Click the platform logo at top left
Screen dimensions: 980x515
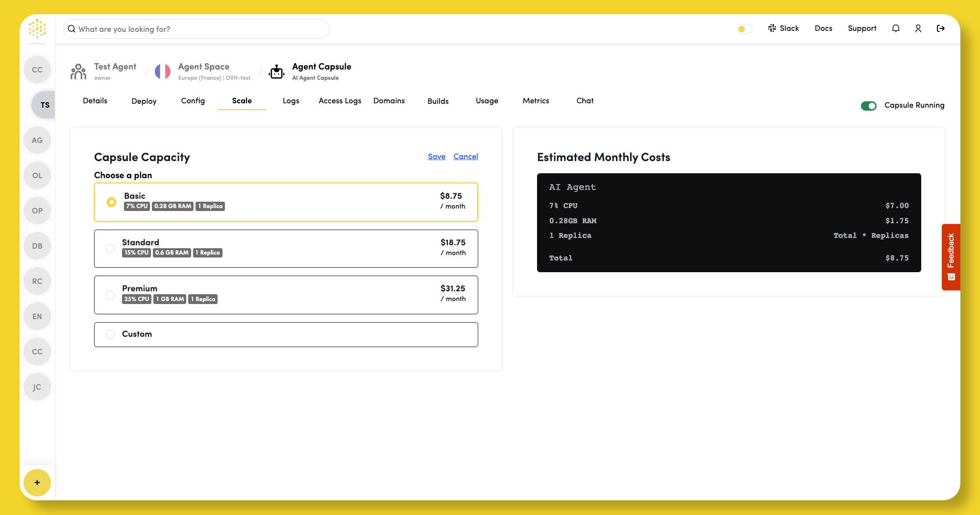37,29
